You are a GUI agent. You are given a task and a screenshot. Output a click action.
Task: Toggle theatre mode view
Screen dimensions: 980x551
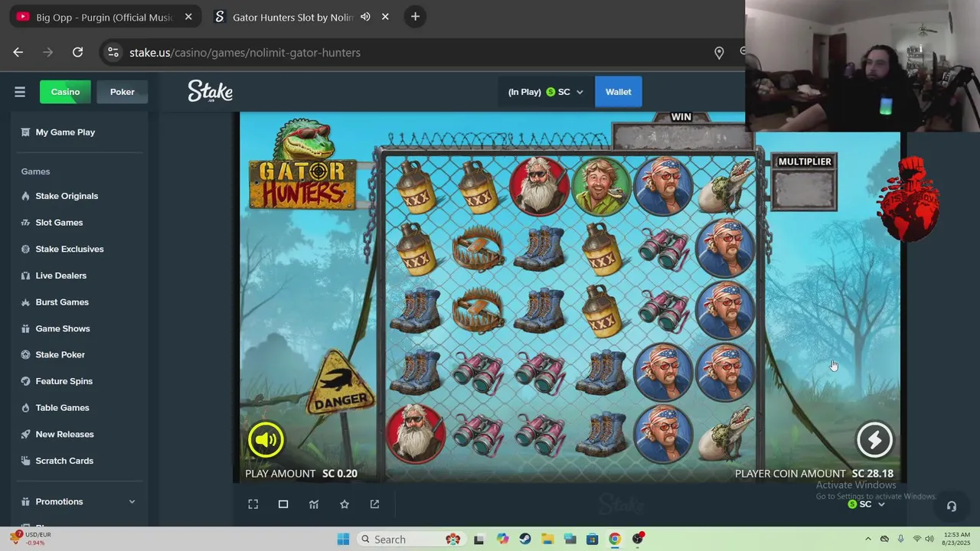[283, 504]
